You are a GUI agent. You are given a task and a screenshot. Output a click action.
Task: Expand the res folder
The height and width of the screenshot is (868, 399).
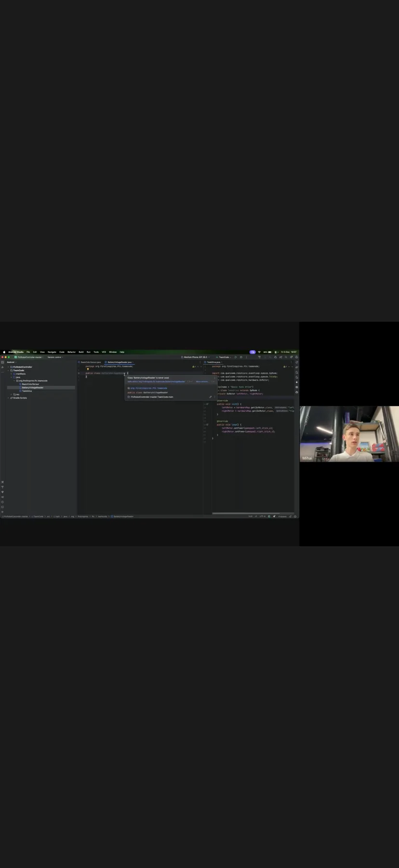coord(12,394)
